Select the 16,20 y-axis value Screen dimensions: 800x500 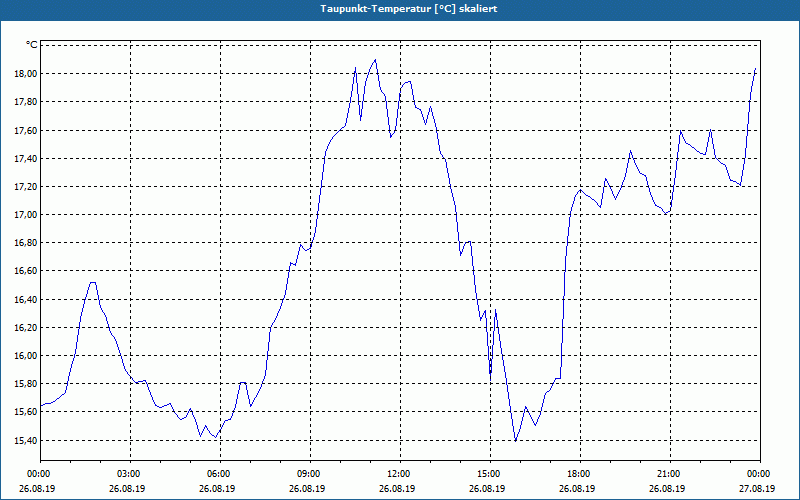[x=27, y=327]
